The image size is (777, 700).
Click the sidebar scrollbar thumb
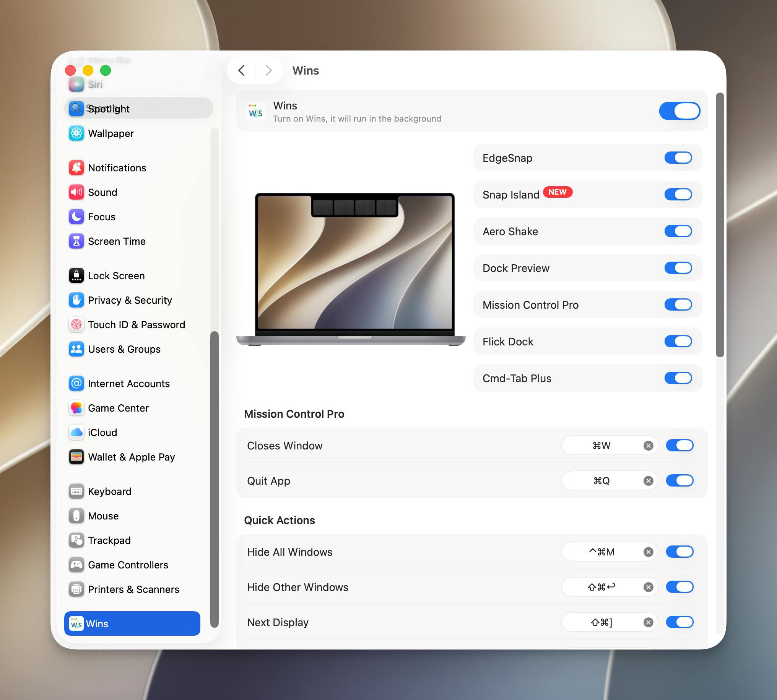coord(215,479)
